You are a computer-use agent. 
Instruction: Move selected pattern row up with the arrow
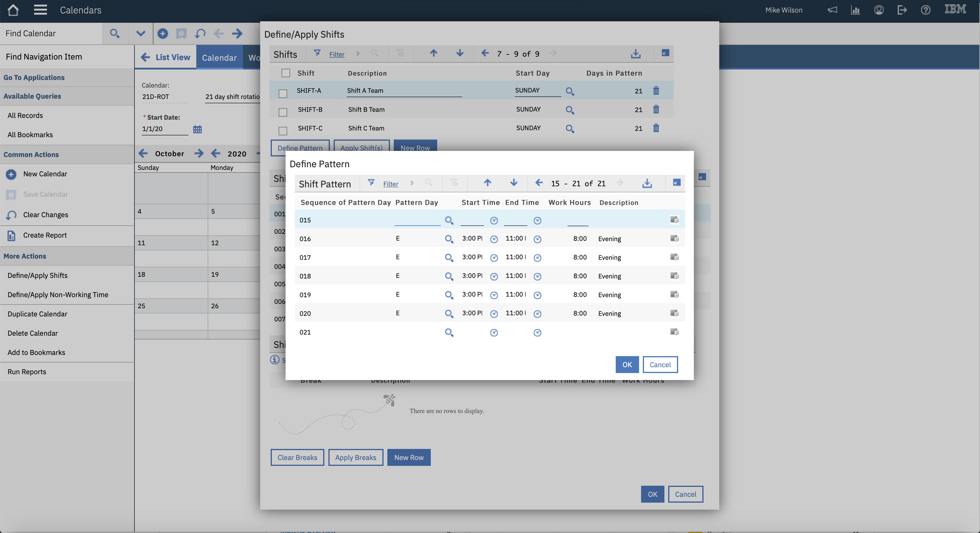pyautogui.click(x=487, y=183)
